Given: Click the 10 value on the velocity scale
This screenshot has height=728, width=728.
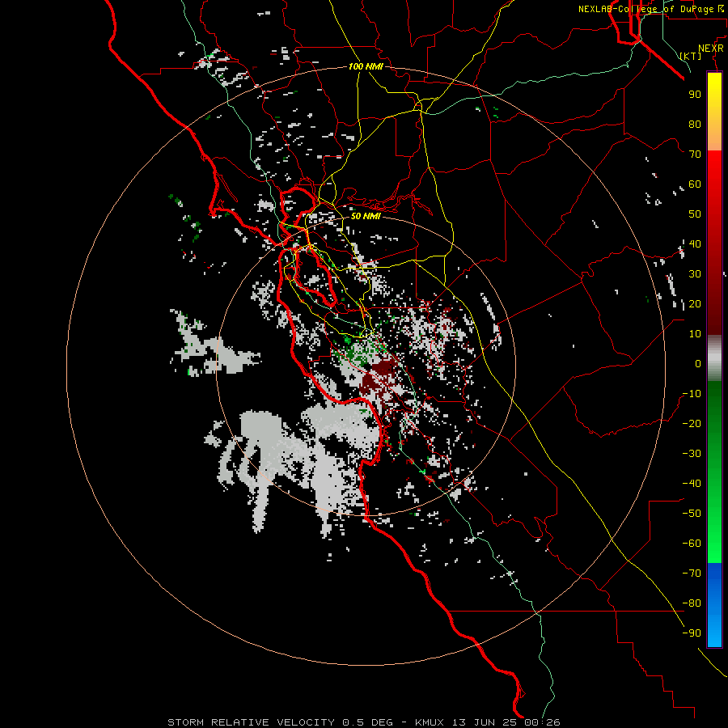Looking at the screenshot, I should pyautogui.click(x=695, y=334).
